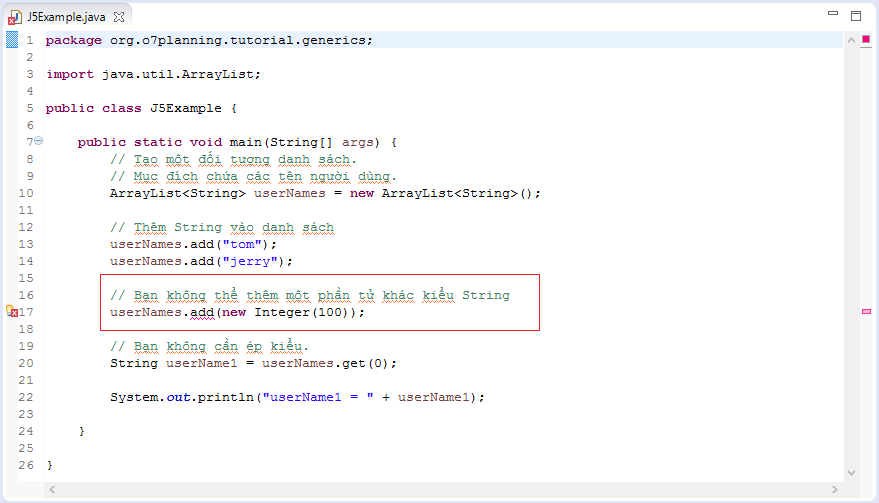
Task: Click string literal "tom" on line 13
Action: [x=242, y=244]
